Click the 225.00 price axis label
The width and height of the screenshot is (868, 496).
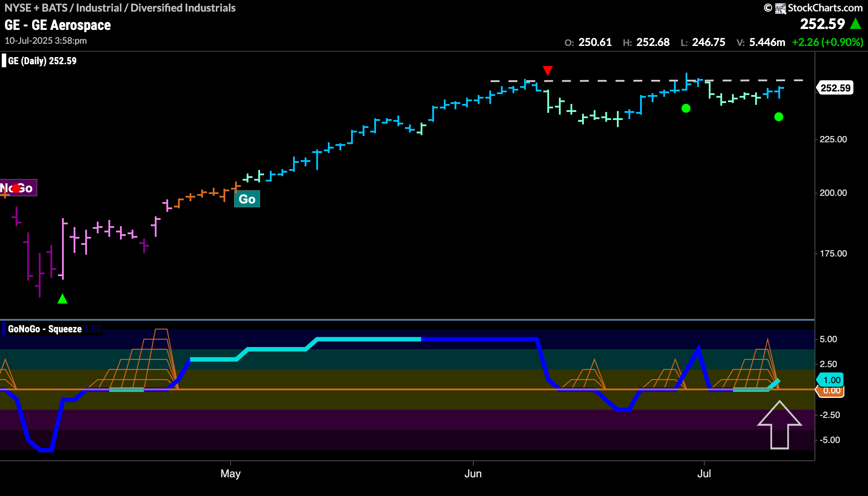click(x=833, y=139)
